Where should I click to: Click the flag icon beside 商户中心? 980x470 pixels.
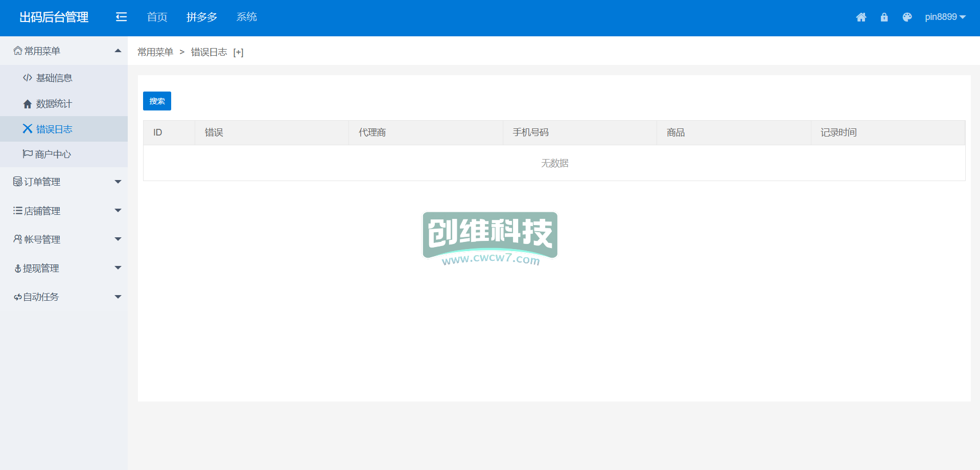pyautogui.click(x=28, y=154)
